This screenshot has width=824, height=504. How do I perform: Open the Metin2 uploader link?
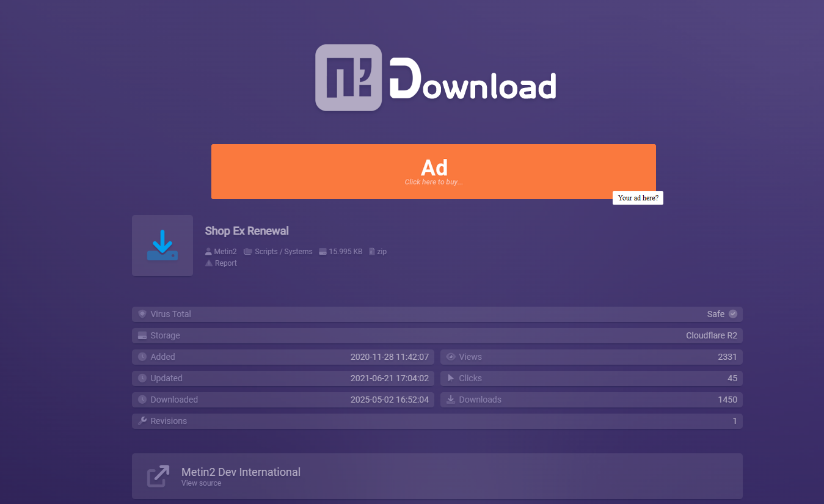(x=225, y=252)
